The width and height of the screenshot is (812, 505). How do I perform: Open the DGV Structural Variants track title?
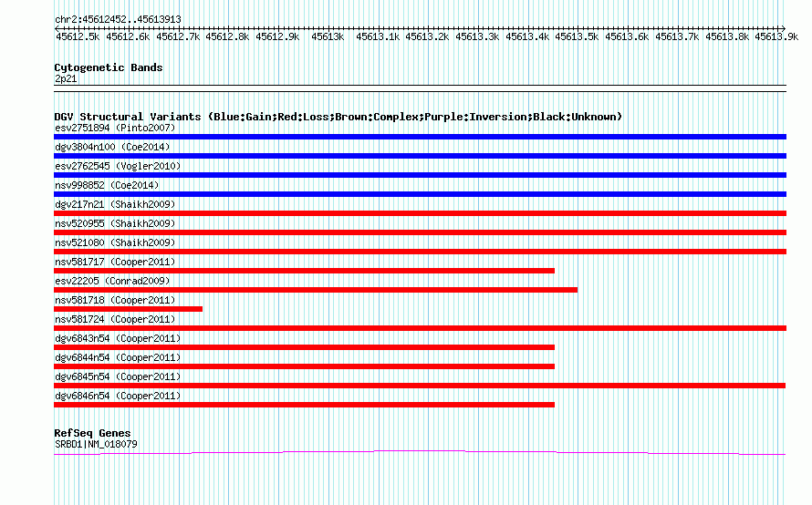(x=338, y=117)
